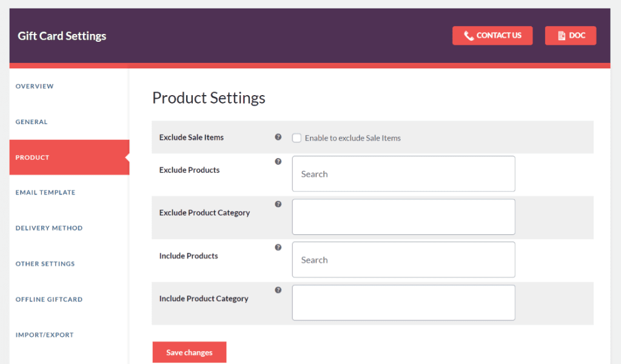Enable the exclude Sale Items checkbox

[x=297, y=138]
